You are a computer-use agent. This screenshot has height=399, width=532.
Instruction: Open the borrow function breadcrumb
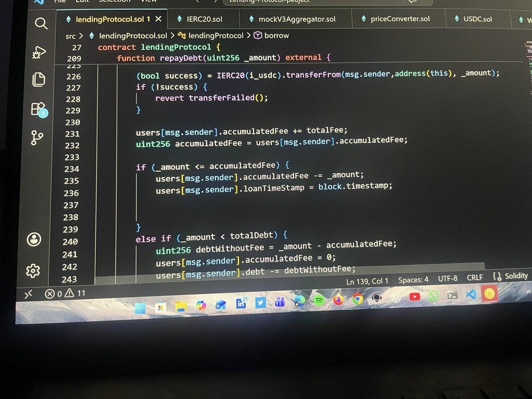coord(271,35)
